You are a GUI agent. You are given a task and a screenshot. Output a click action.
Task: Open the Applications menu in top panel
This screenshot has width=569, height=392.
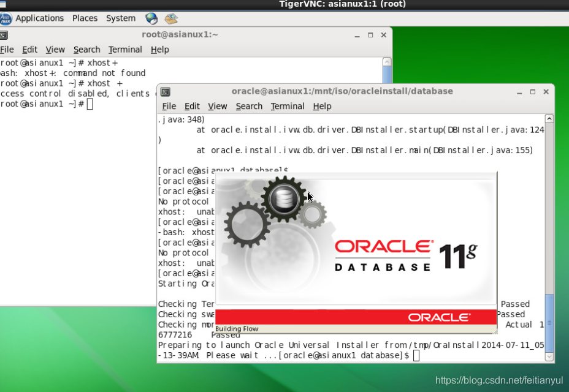coord(40,18)
